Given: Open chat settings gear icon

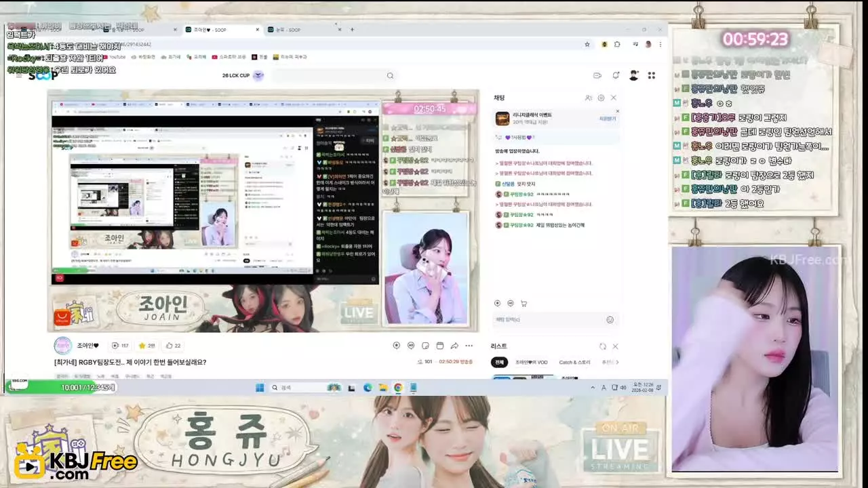Looking at the screenshot, I should tap(601, 98).
